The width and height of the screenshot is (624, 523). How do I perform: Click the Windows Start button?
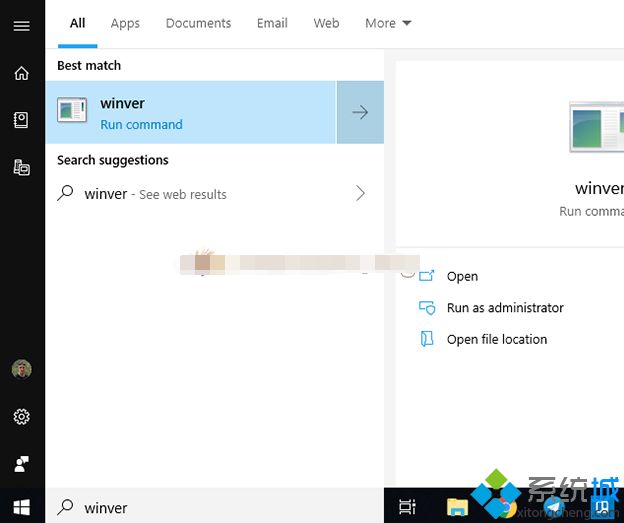tap(21, 507)
